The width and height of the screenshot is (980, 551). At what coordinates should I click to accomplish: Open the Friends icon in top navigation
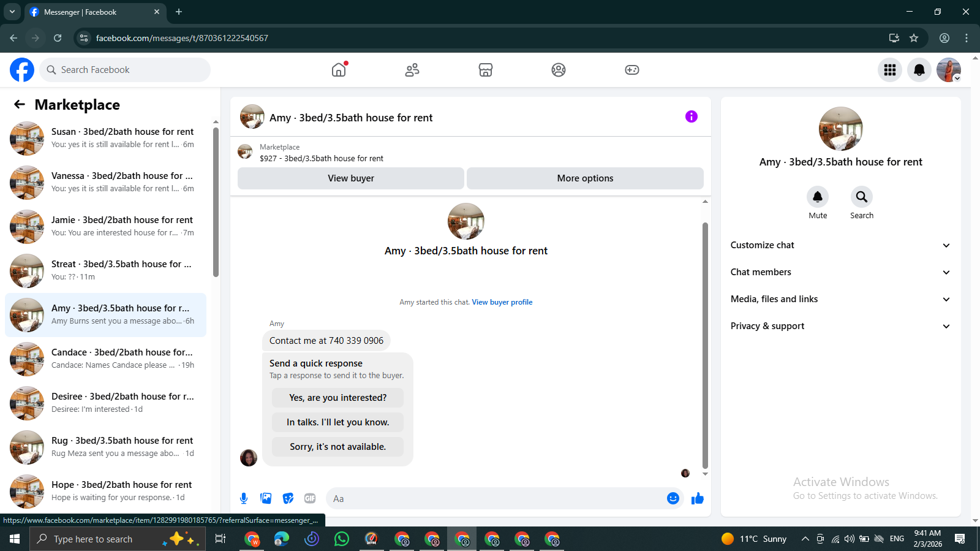point(412,70)
